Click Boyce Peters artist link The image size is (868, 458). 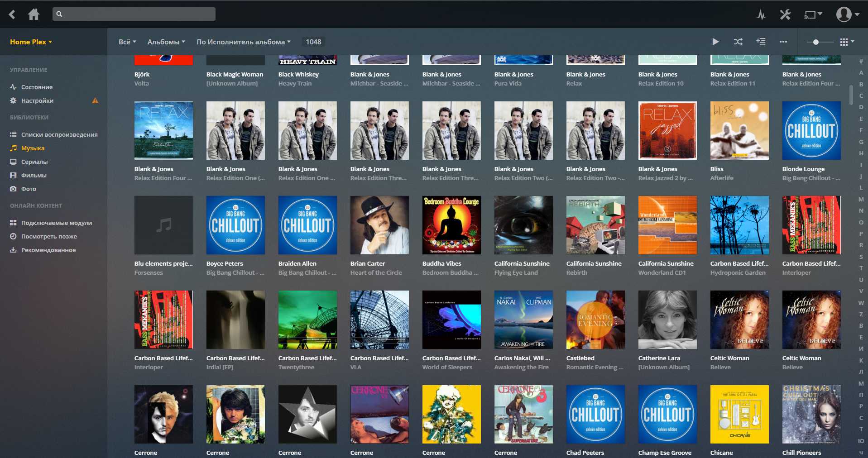[x=225, y=263]
